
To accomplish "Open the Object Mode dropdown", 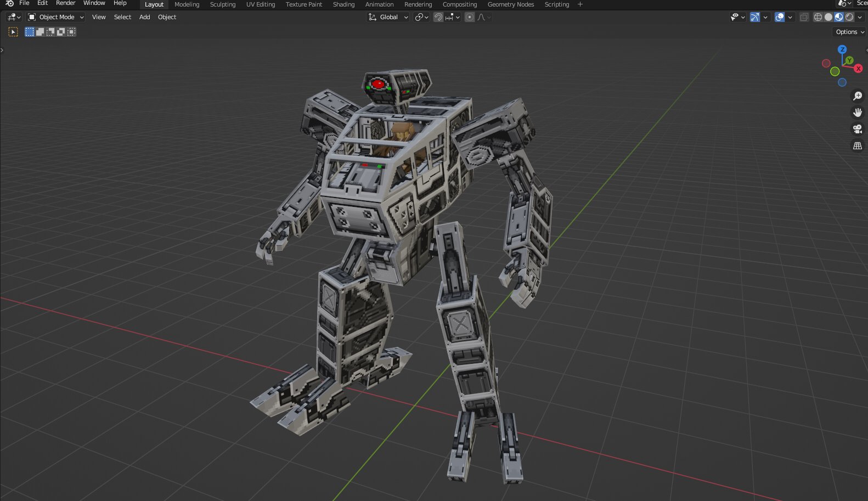I will (x=56, y=17).
